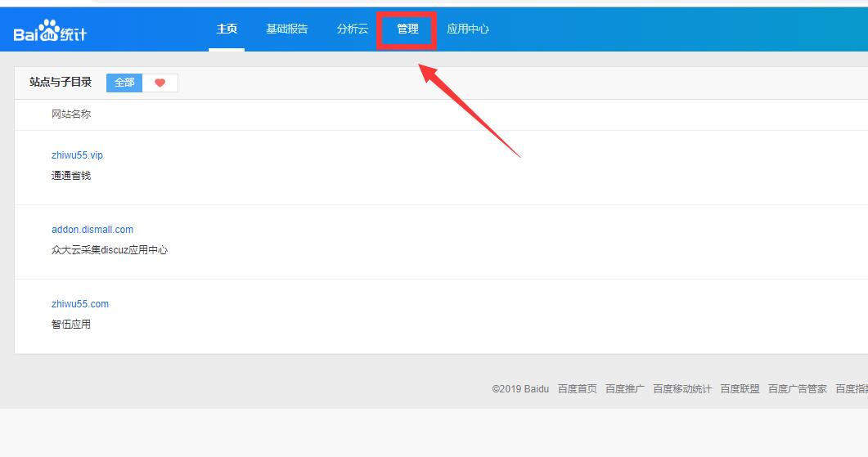Image resolution: width=868 pixels, height=457 pixels.
Task: Follow the 百度广告管家 footer link
Action: (798, 389)
